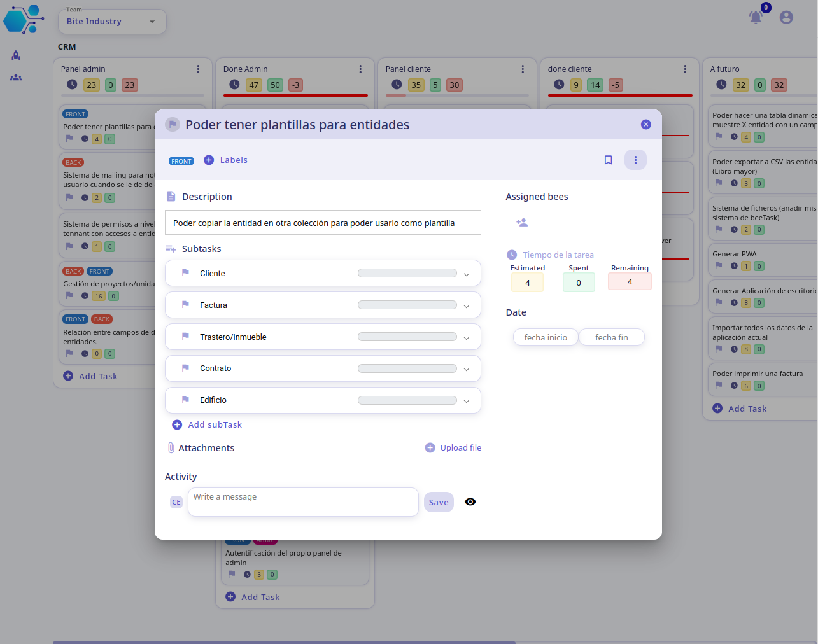Image resolution: width=818 pixels, height=644 pixels.
Task: Open the Generar PWA task card
Action: coord(763,260)
